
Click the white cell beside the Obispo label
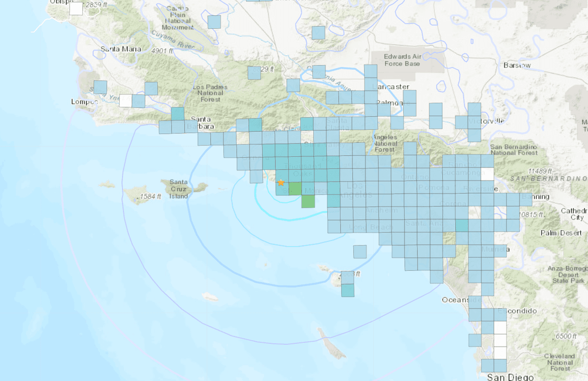pyautogui.click(x=76, y=9)
